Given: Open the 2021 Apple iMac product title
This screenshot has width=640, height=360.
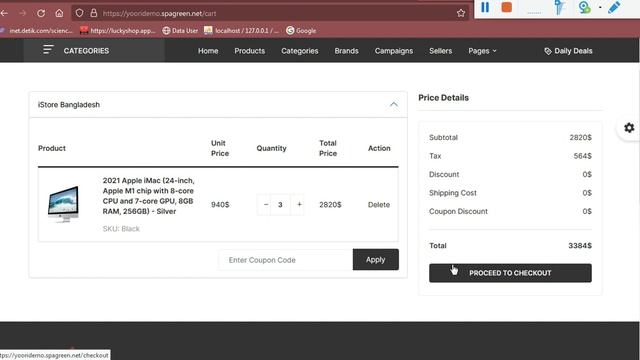Looking at the screenshot, I should (149, 196).
